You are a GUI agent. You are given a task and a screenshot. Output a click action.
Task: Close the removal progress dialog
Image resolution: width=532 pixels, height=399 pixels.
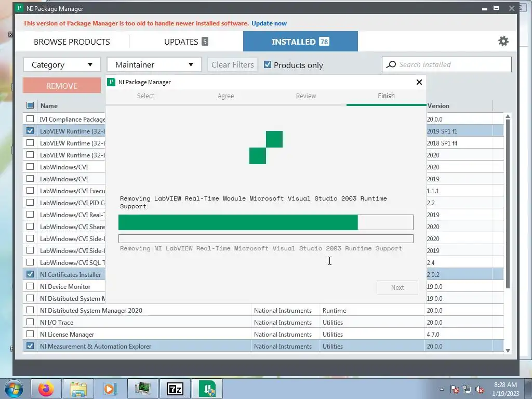click(419, 82)
